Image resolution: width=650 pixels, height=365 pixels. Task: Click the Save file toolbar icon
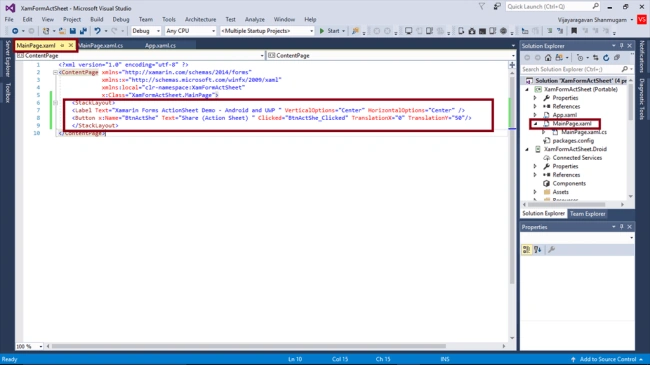pos(73,31)
